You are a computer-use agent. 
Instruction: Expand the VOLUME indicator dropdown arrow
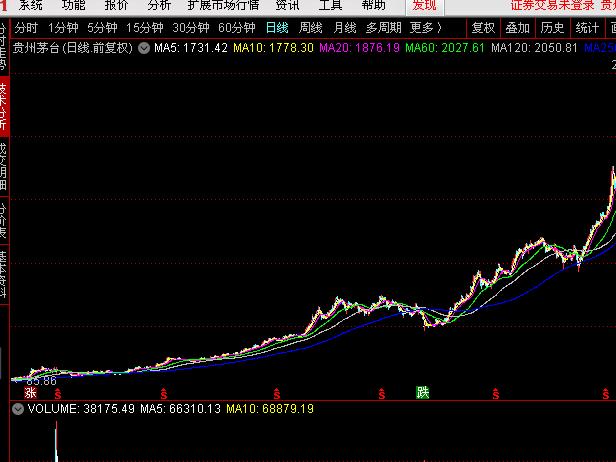(17, 409)
